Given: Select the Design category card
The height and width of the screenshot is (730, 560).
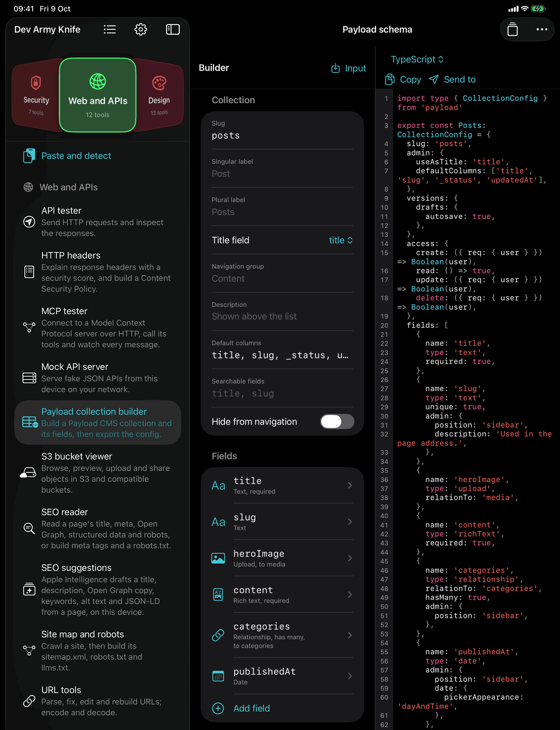Looking at the screenshot, I should click(159, 95).
